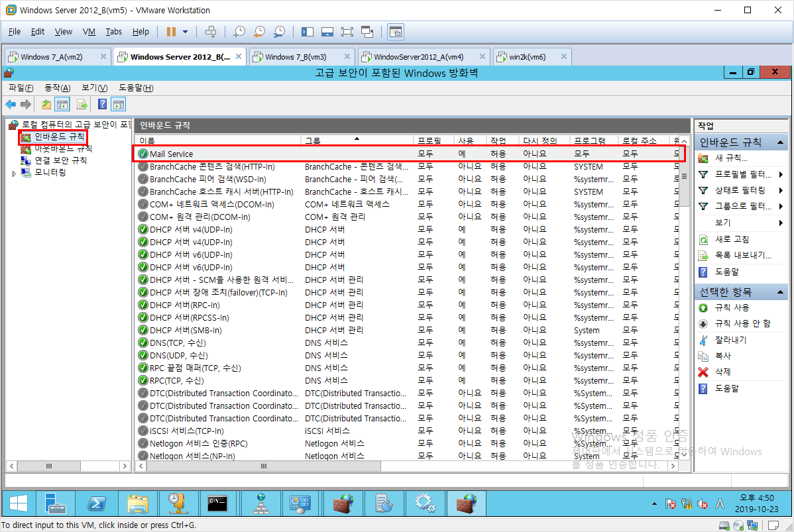Open the 그룹으로 필터 submenu
Viewport: 794px width, 532px height.
coord(742,207)
